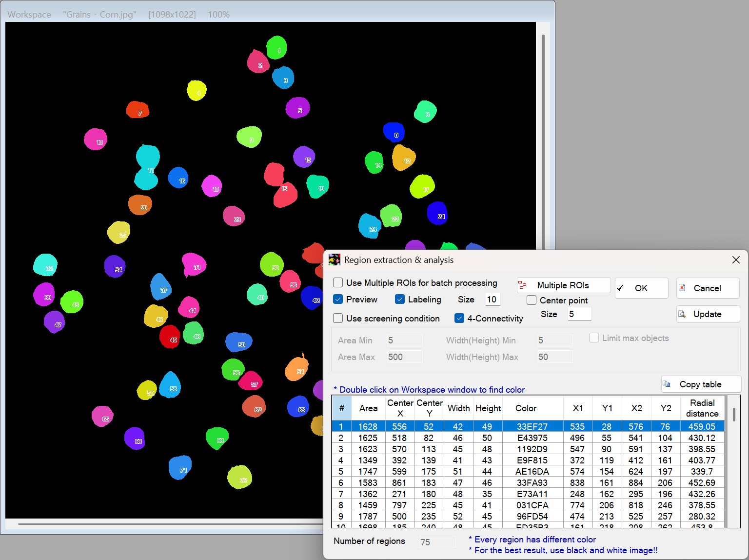Click the Update button icon
Screen dimensions: 749x560
[x=683, y=314]
